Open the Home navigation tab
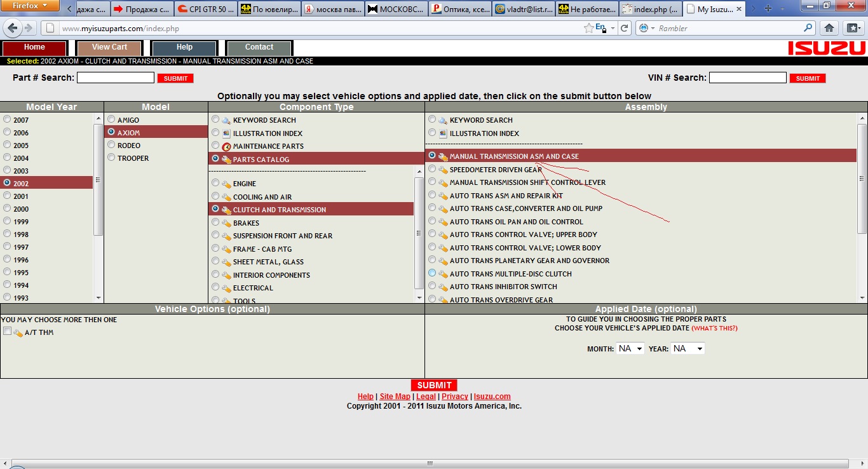The image size is (868, 469). coord(34,48)
